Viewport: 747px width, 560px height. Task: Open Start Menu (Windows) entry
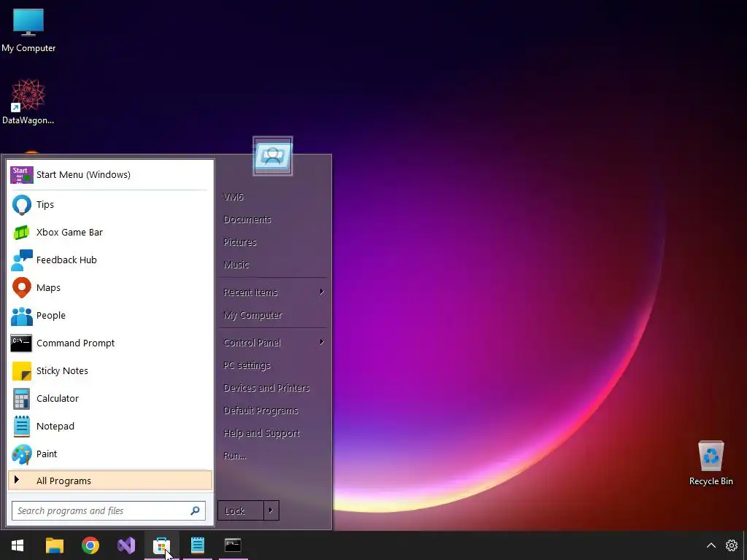(109, 175)
